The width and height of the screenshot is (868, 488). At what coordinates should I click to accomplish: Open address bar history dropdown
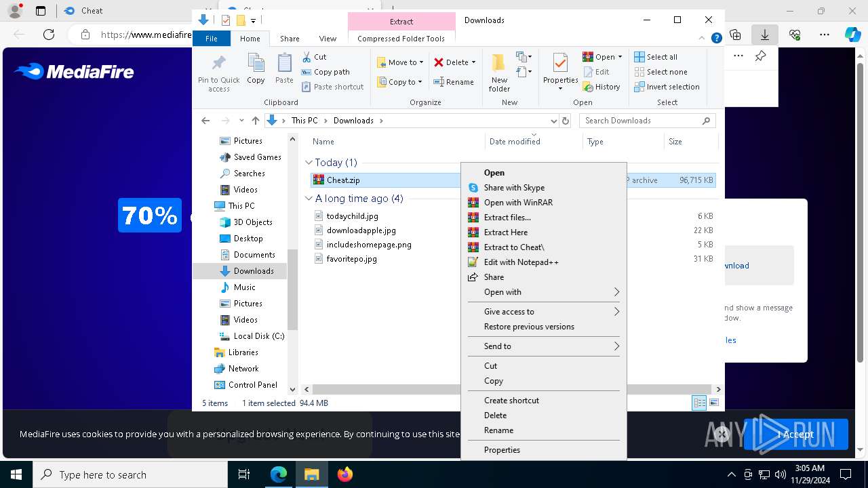pos(553,121)
